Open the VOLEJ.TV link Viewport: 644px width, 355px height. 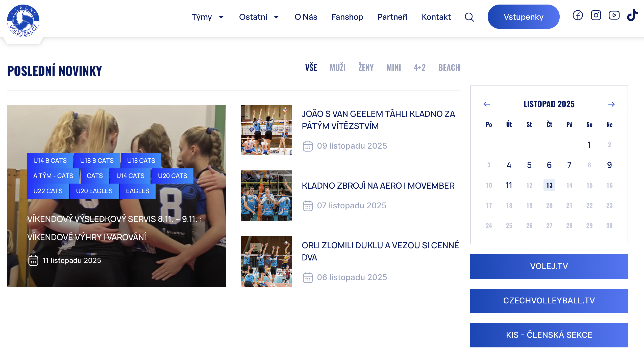coord(549,266)
